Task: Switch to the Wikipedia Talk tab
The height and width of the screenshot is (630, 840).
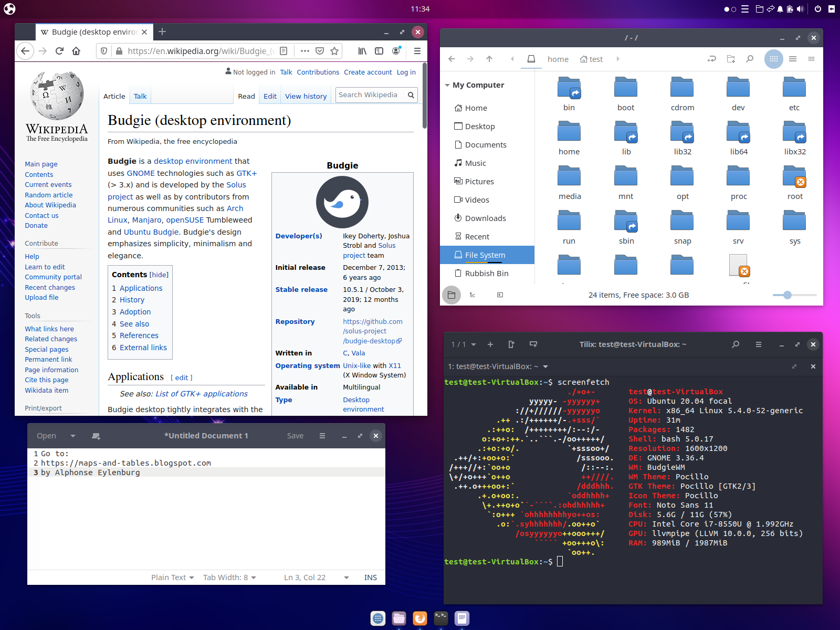Action: coord(140,96)
